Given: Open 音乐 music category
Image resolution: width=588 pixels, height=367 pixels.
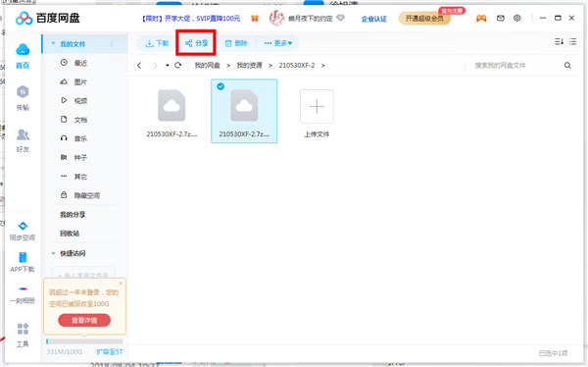Looking at the screenshot, I should [x=73, y=138].
